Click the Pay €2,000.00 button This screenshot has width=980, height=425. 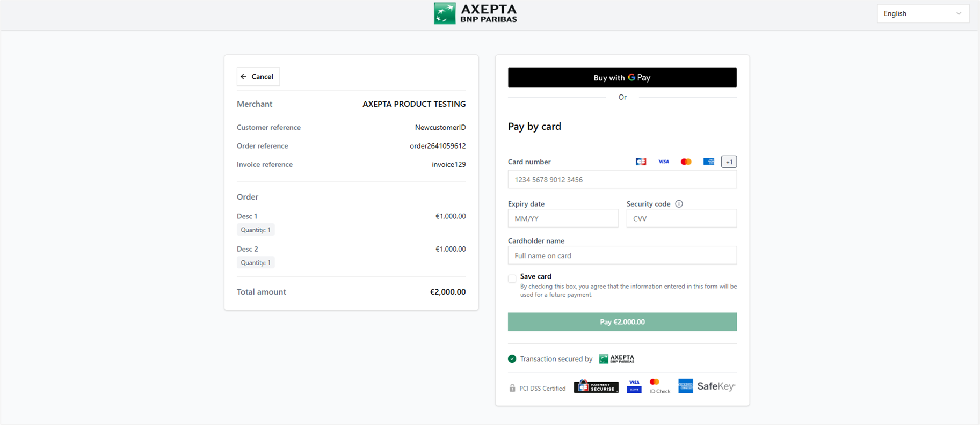(622, 322)
